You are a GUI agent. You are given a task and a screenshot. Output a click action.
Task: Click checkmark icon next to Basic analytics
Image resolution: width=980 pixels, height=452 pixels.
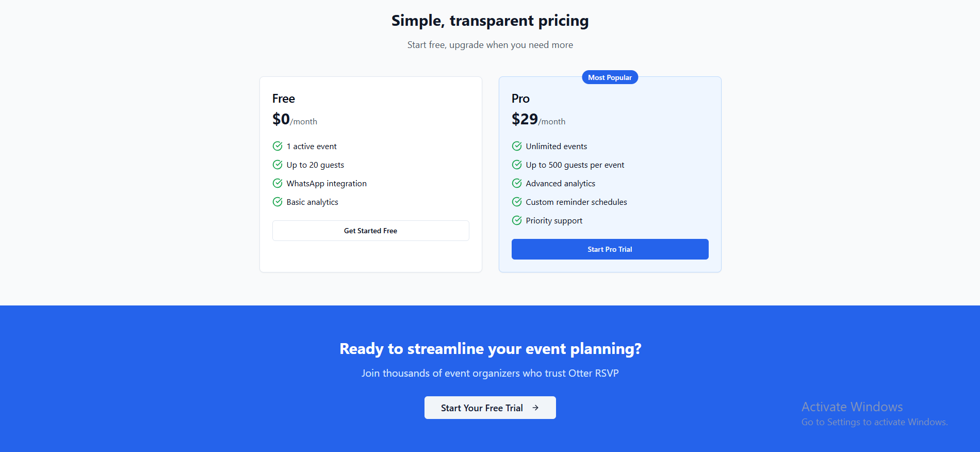pyautogui.click(x=277, y=202)
